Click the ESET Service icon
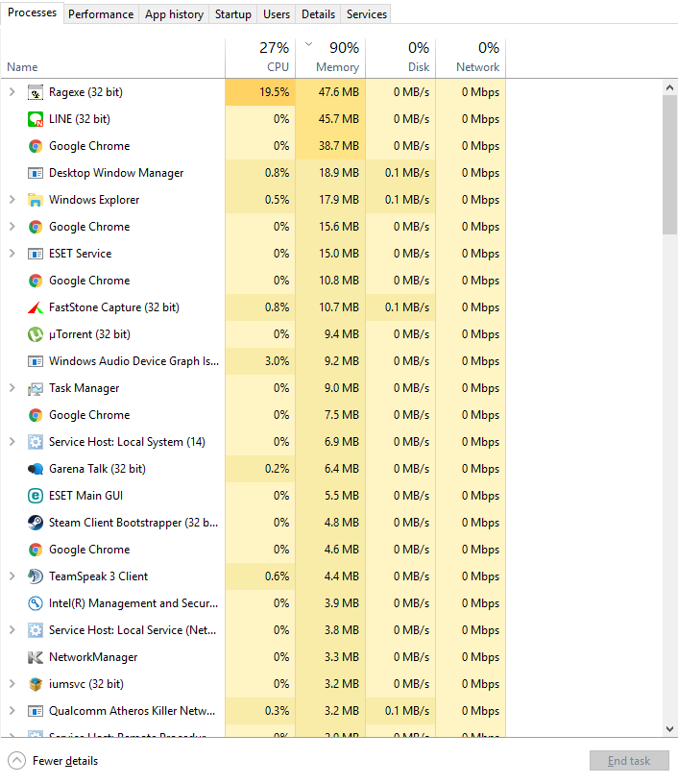 [35, 254]
